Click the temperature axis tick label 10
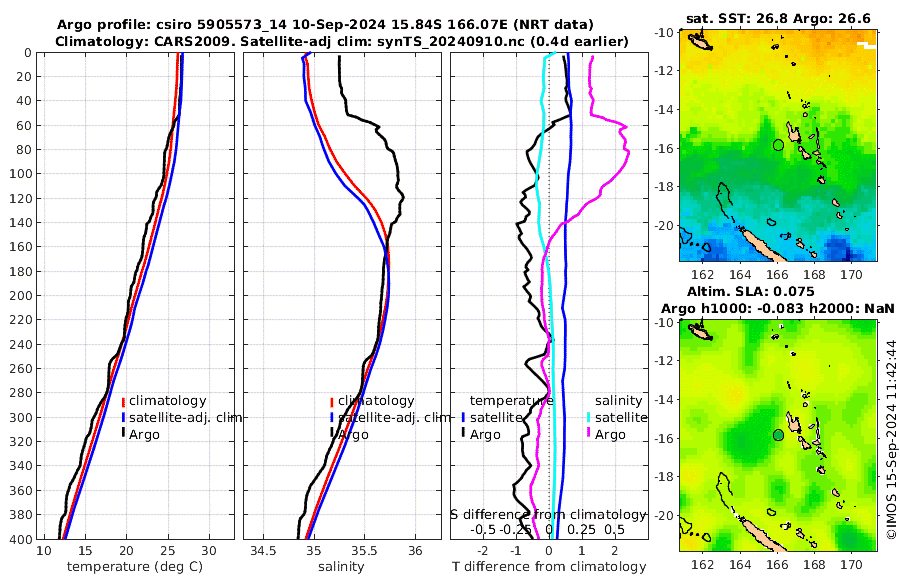The image size is (900, 580). coord(44,551)
